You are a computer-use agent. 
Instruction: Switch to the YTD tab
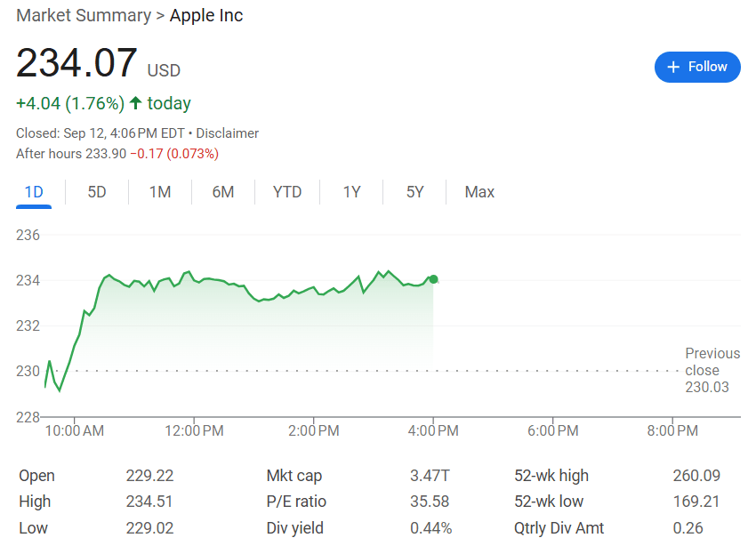coord(287,192)
